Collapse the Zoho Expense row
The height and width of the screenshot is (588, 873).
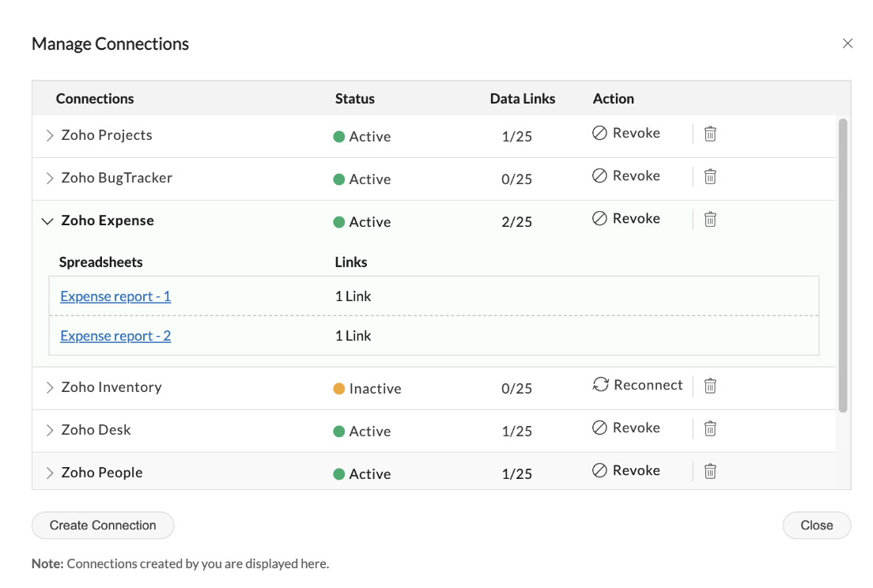click(48, 221)
